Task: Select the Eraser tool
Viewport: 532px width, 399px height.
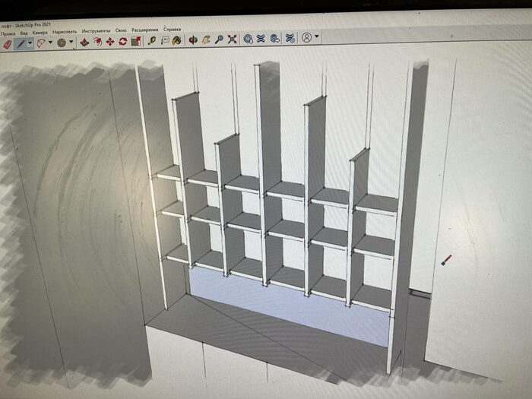Action: point(8,44)
